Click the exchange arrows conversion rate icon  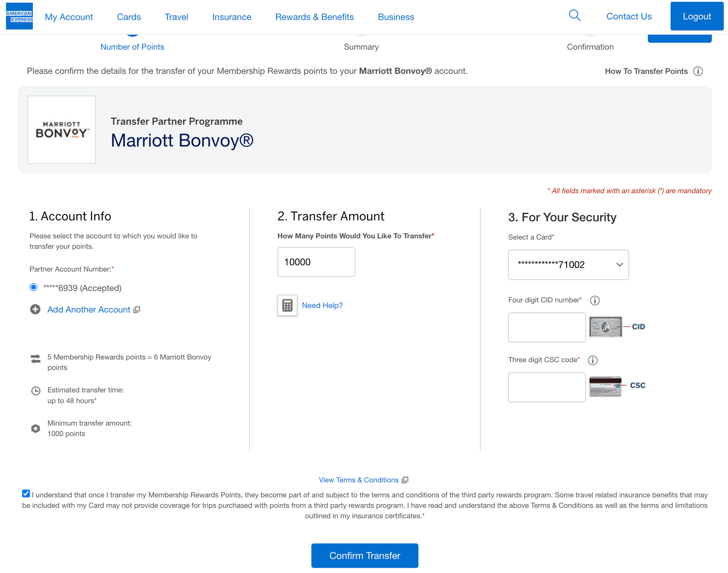click(36, 359)
